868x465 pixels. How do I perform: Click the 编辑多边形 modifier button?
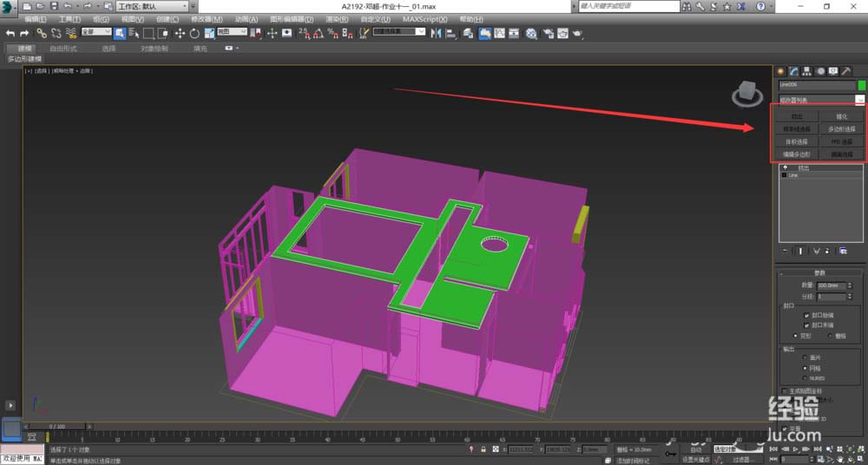point(796,154)
